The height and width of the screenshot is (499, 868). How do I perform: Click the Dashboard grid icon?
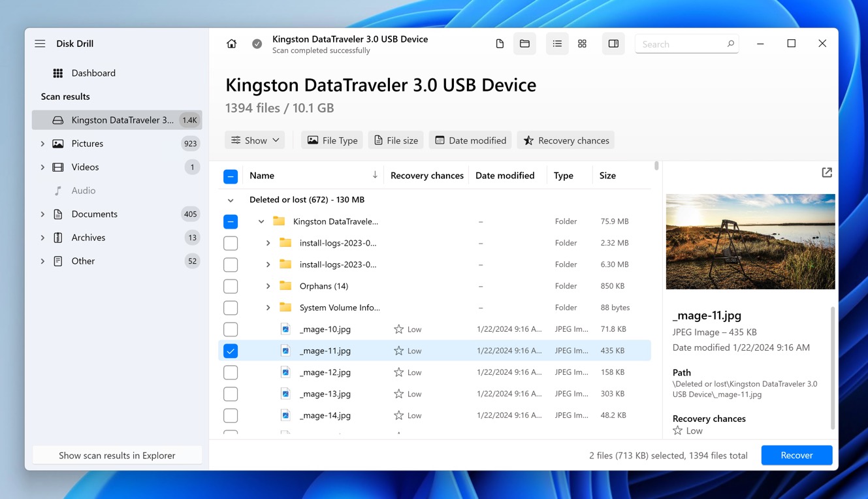point(58,73)
